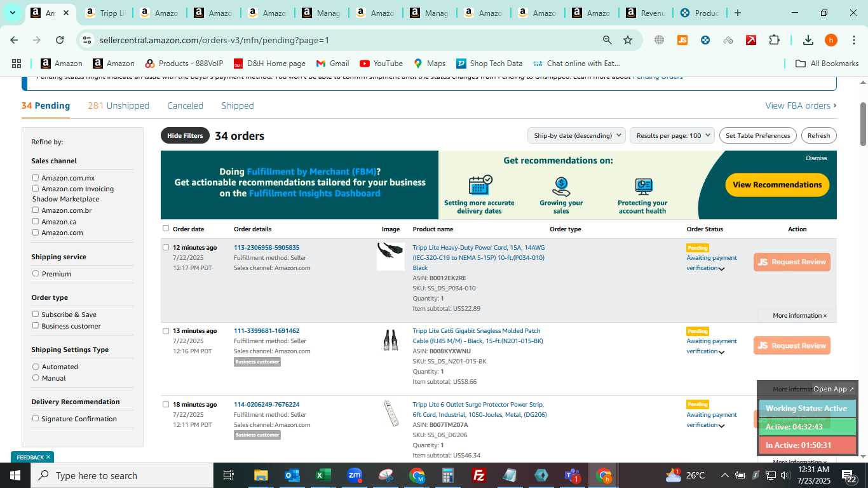Open Task View on the taskbar
868x488 pixels.
coord(229,475)
